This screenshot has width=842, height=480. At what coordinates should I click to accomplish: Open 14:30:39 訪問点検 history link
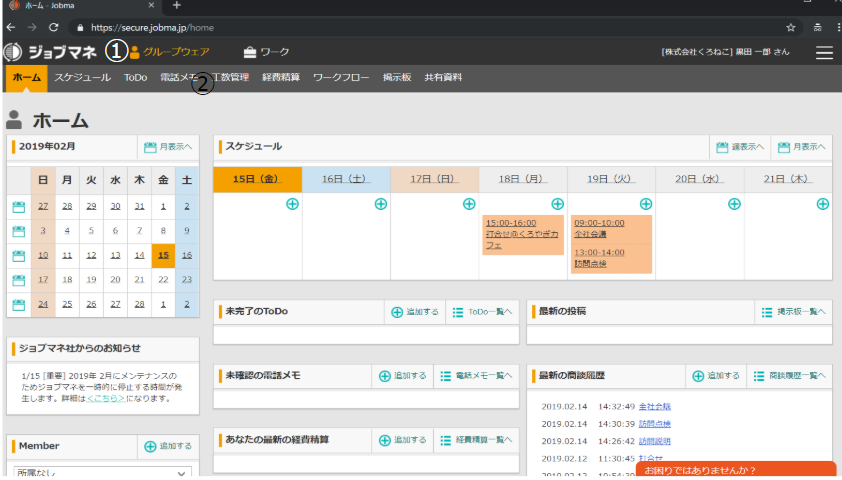(x=655, y=424)
